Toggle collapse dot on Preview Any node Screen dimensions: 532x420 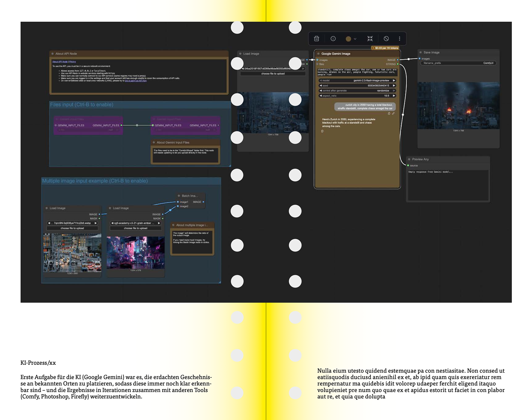click(x=409, y=159)
